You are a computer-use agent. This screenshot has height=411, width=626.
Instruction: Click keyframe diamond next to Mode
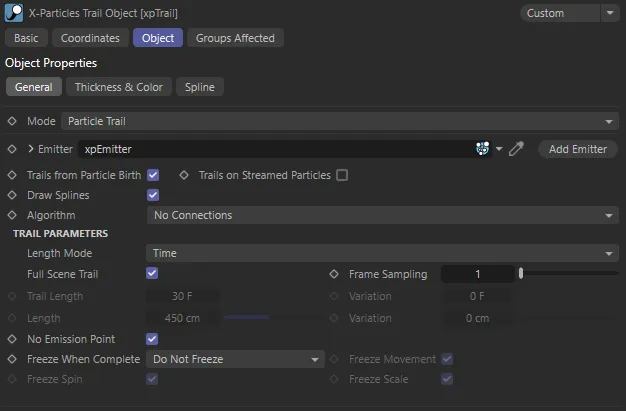[x=12, y=121]
